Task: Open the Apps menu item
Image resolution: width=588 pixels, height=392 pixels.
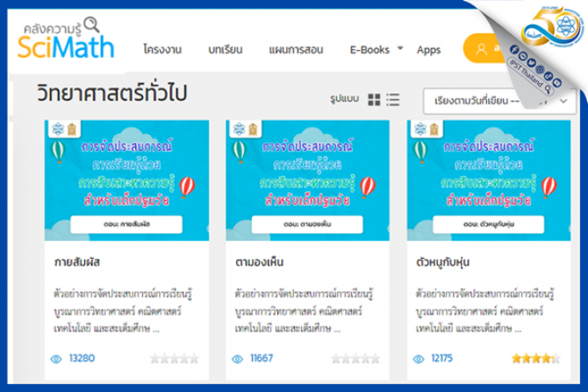Action: pyautogui.click(x=428, y=50)
